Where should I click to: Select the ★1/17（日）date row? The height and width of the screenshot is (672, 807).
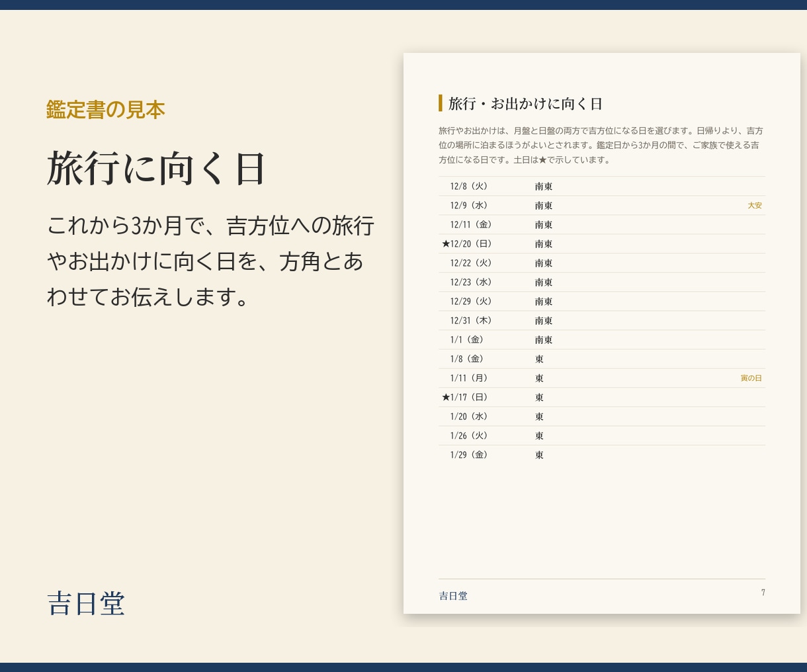pyautogui.click(x=602, y=398)
